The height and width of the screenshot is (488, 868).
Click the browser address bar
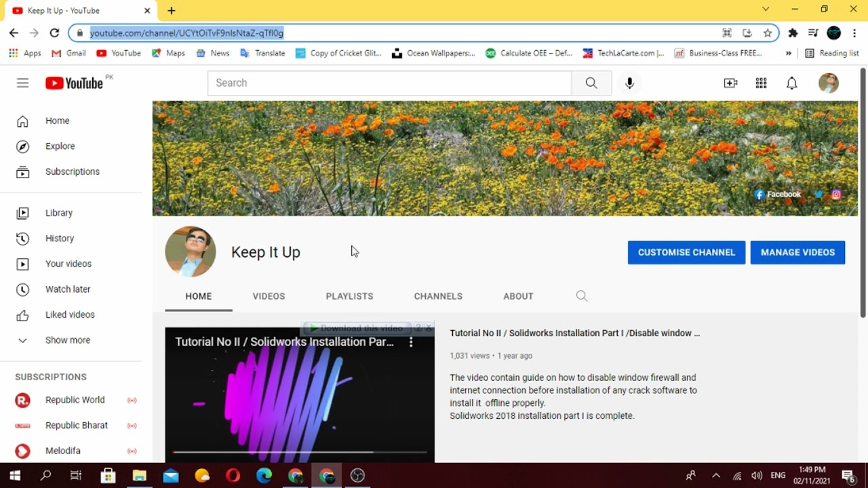(x=400, y=33)
